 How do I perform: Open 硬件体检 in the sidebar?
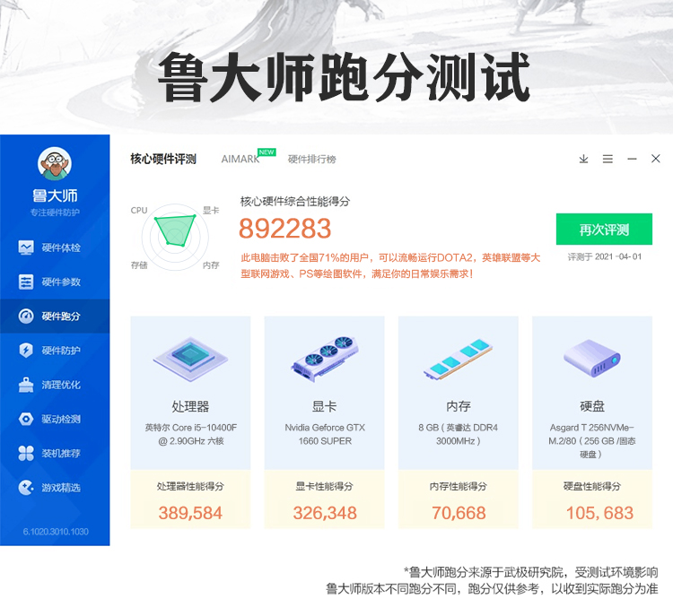pyautogui.click(x=55, y=247)
